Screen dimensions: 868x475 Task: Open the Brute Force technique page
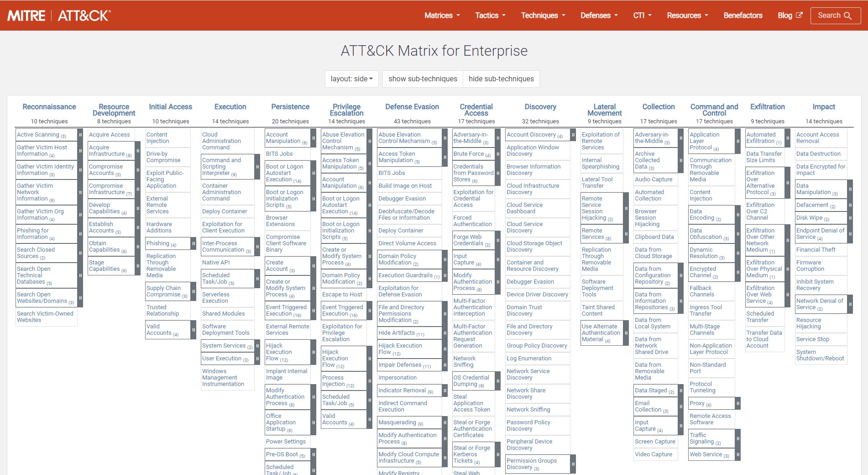pyautogui.click(x=468, y=154)
